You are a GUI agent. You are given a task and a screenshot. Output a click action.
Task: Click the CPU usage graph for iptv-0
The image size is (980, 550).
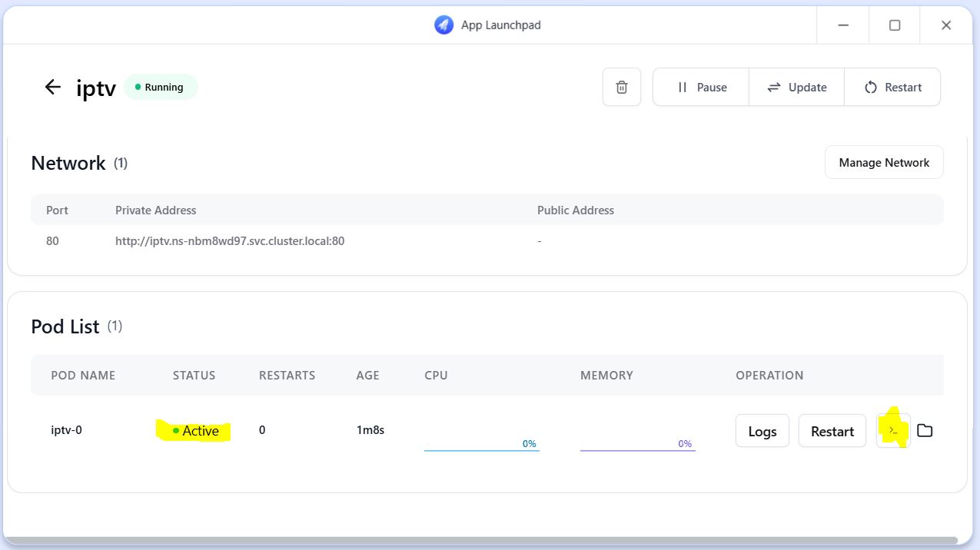tap(481, 444)
